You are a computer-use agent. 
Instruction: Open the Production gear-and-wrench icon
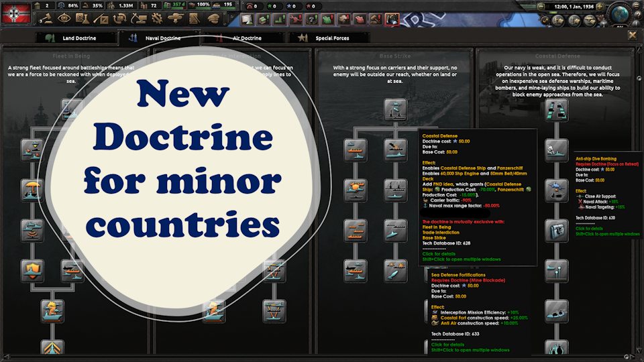[157, 19]
